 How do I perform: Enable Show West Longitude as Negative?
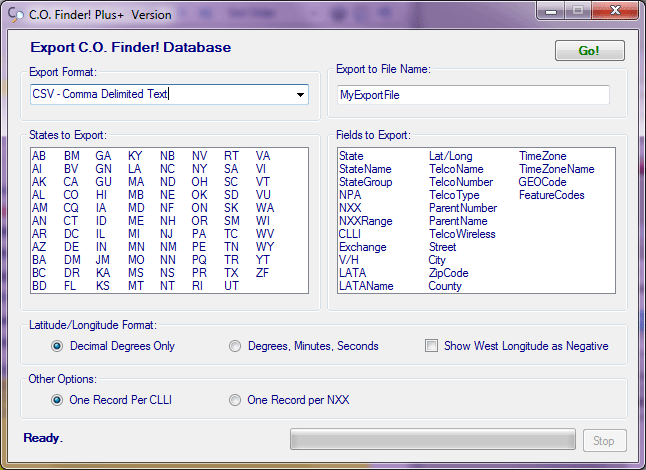coord(431,346)
